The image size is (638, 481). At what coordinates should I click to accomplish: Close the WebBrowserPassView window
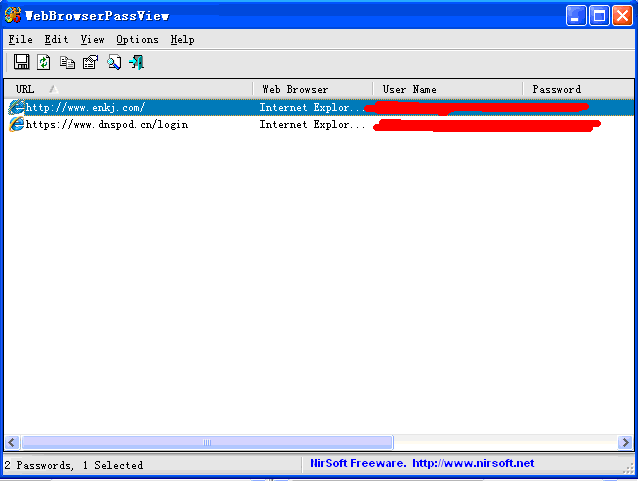(x=623, y=16)
